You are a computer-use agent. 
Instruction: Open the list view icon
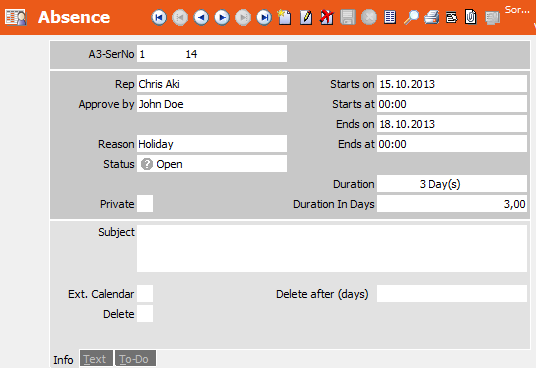point(390,17)
